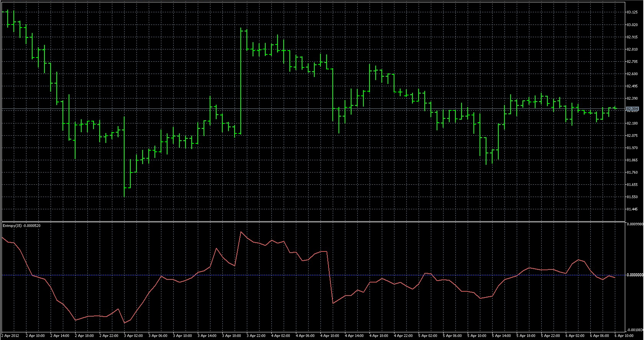Click the 4 Apr 06:00 time label
The image size is (644, 340).
(x=305, y=336)
